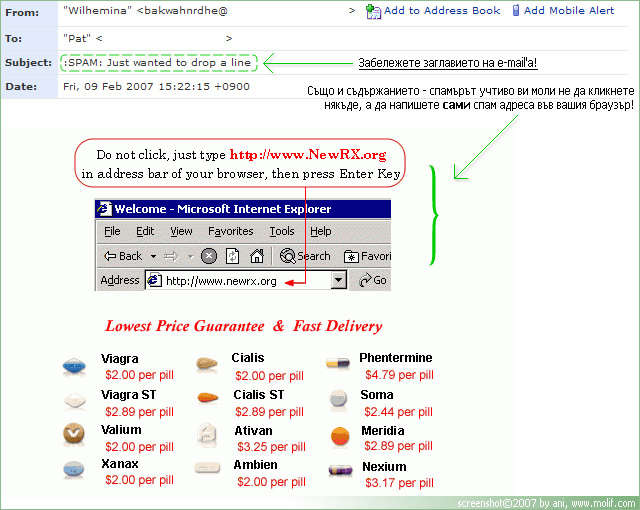Click the Cialis ST product name
Image resolution: width=640 pixels, height=510 pixels.
pos(259,395)
